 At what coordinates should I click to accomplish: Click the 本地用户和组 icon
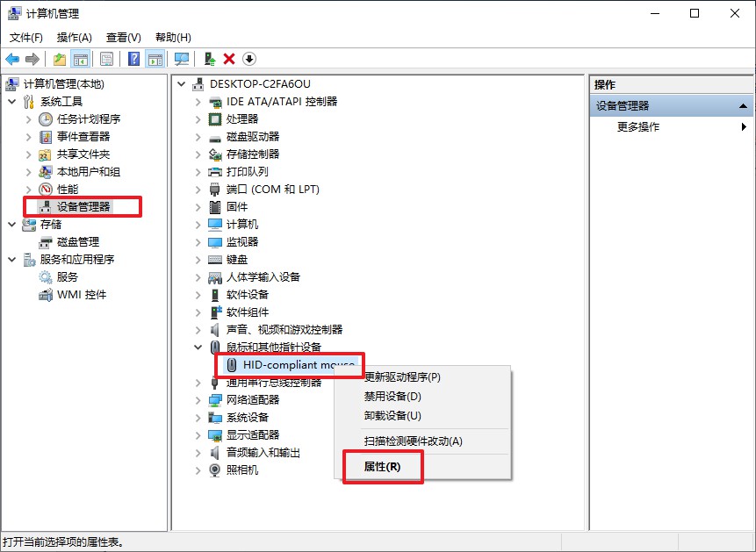[x=46, y=172]
